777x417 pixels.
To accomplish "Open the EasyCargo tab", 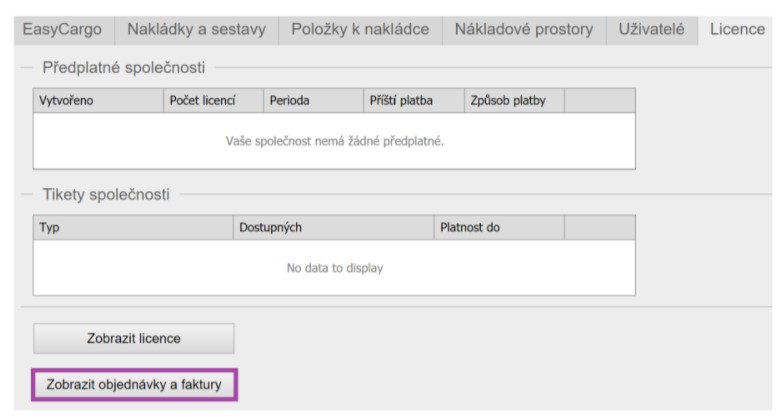I will (62, 30).
